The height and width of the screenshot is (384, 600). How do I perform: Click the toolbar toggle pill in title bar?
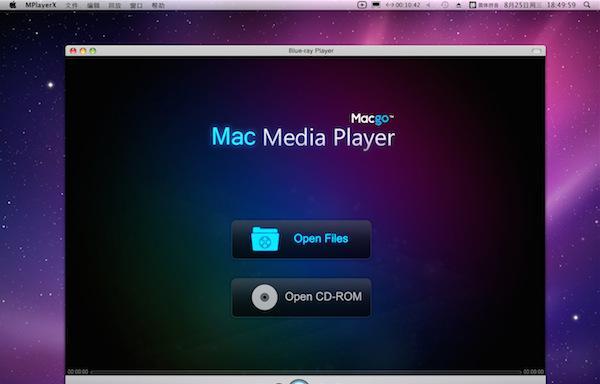pyautogui.click(x=536, y=51)
